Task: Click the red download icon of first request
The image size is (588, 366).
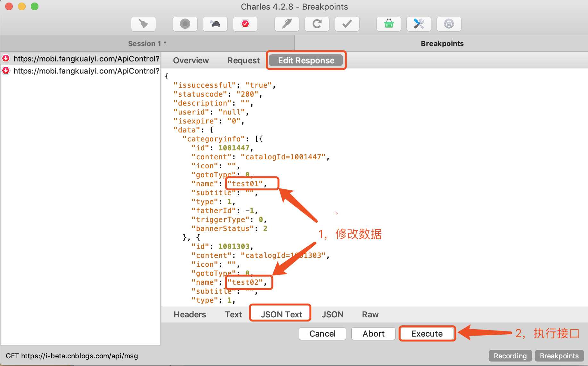Action: click(6, 59)
